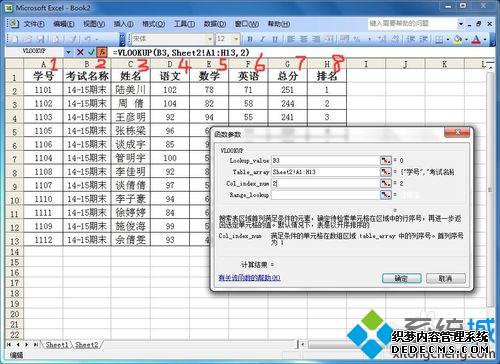The width and height of the screenshot is (500, 364).
Task: Click the Save toolbar icon
Action: point(41,39)
